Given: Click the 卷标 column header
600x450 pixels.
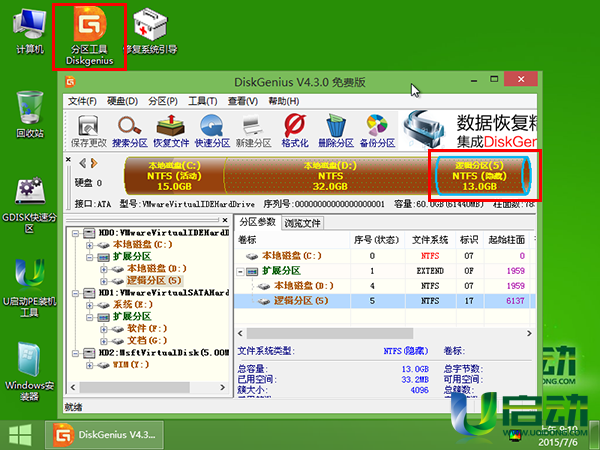Looking at the screenshot, I should (292, 240).
